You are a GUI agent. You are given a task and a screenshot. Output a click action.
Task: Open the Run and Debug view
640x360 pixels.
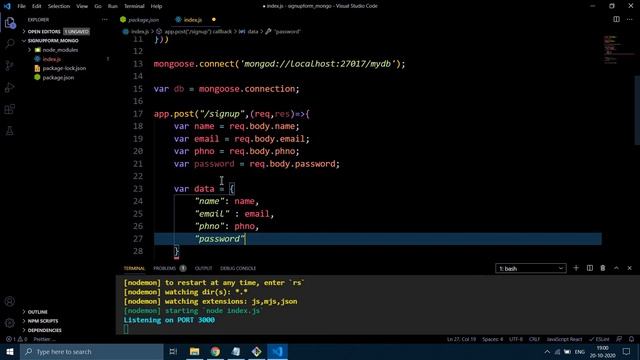[x=10, y=87]
